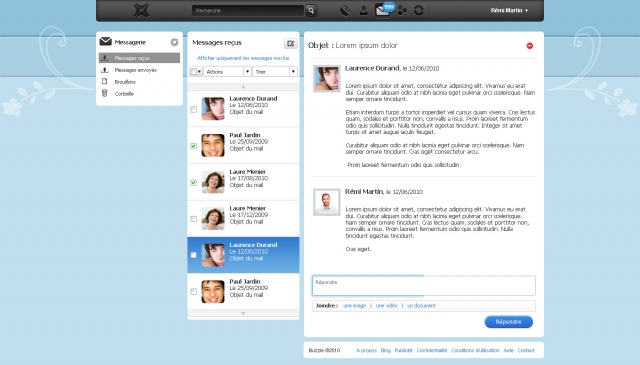Viewport: 640px width, 365px height.
Task: Open Laure Menier 17/12/2009 message name
Action: [247, 208]
